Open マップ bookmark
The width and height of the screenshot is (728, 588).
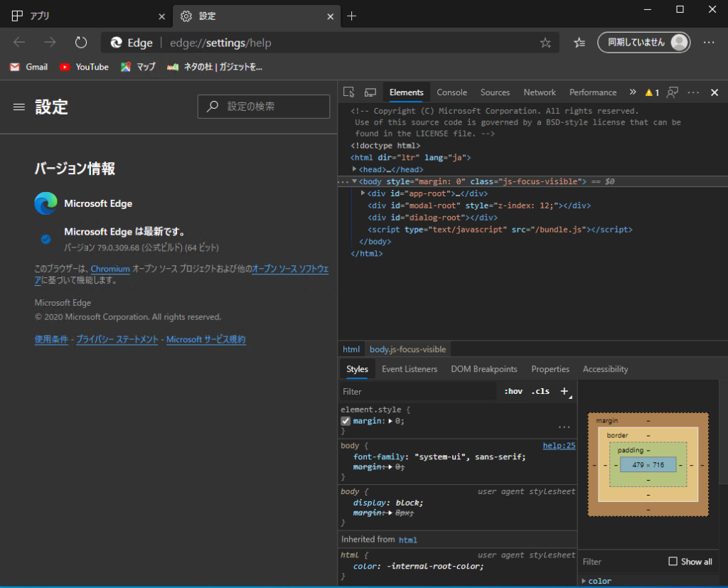click(x=138, y=67)
